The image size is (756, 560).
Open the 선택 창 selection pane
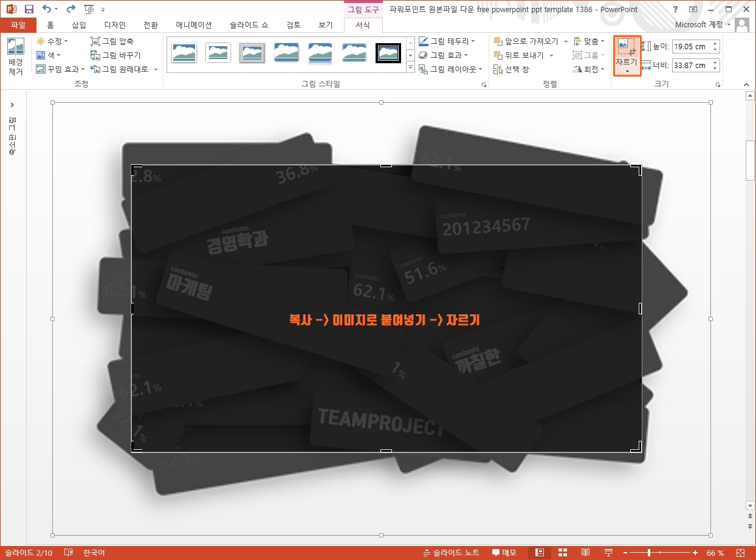point(512,69)
